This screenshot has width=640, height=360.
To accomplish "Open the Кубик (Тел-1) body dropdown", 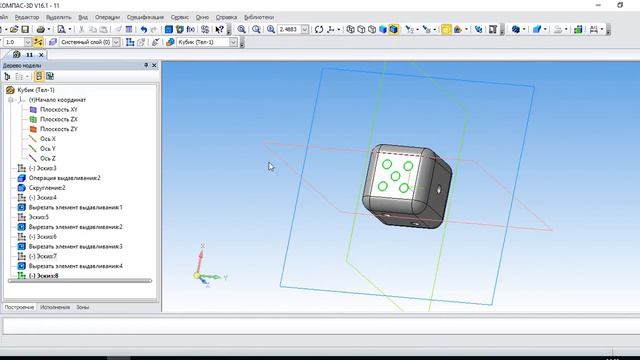I will (x=233, y=42).
